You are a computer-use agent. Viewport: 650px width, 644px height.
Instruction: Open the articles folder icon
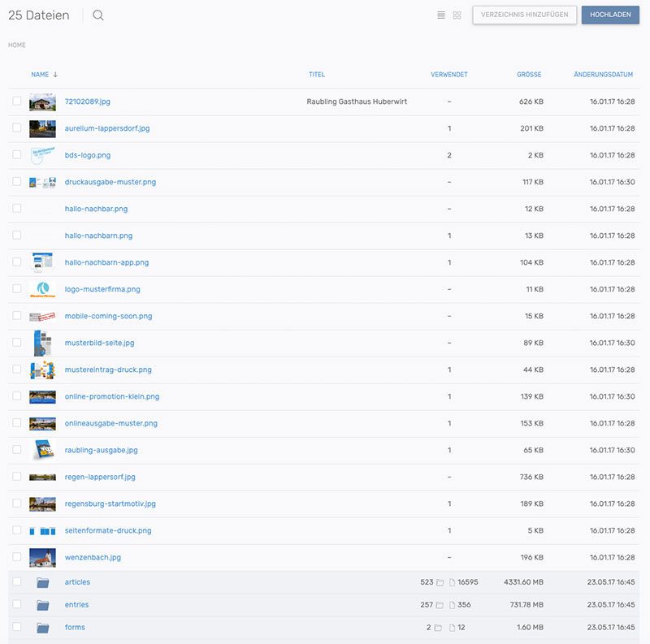pos(43,582)
